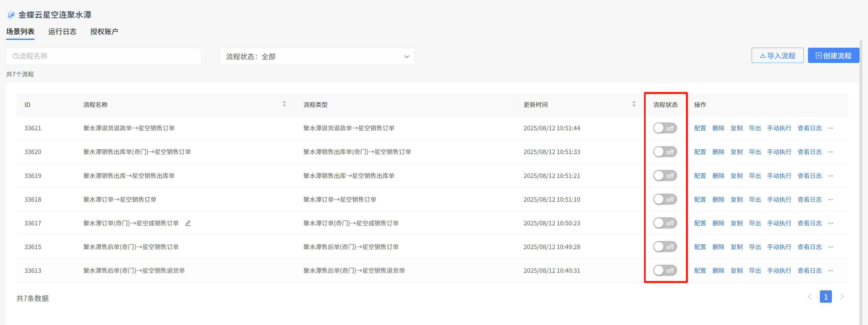Viewport: 868px width, 325px height.
Task: Click ID cell 33620
Action: (x=33, y=152)
